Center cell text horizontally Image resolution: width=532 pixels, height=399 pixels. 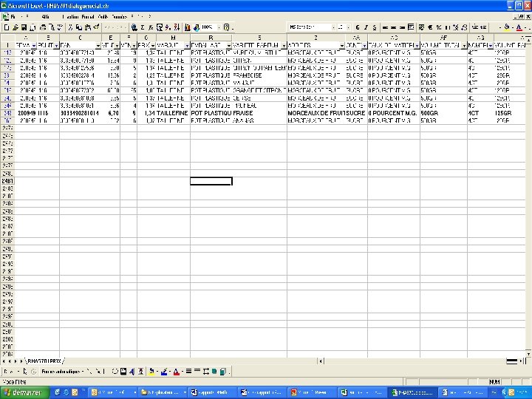[x=394, y=27]
